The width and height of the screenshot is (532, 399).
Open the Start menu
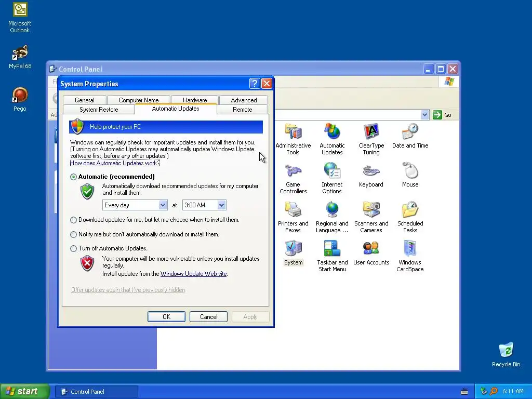[25, 391]
